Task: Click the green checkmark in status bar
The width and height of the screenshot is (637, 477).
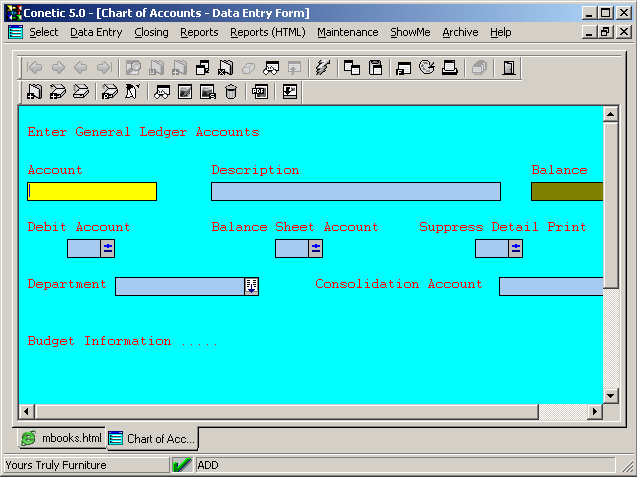Action: point(182,465)
